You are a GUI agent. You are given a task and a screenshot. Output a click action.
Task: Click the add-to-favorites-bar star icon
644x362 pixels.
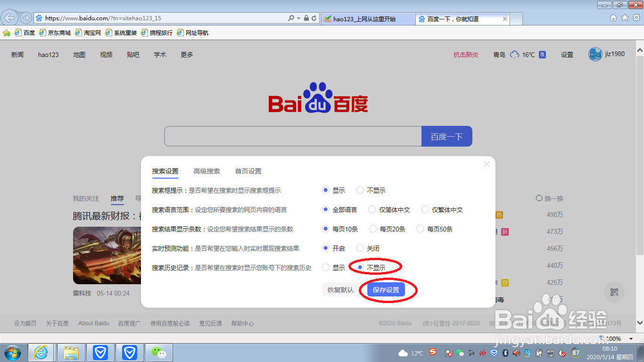(x=7, y=33)
